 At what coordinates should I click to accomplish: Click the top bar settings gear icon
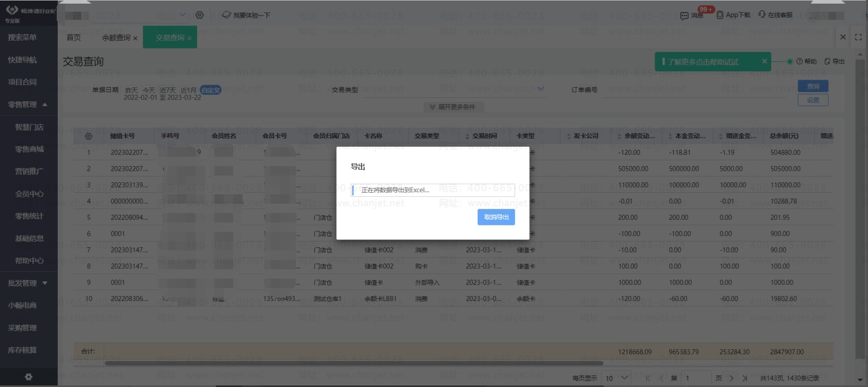(x=199, y=15)
